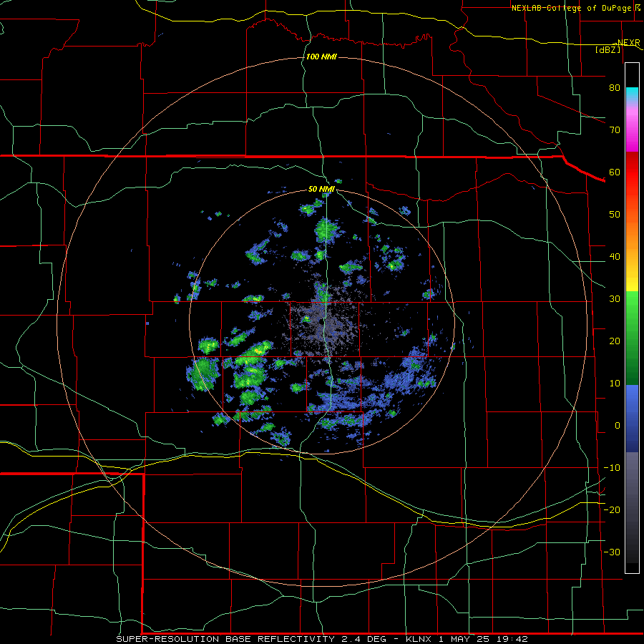Click the SUPER-RESOLUTION BASE REFLECTIVITY caption
Viewport: 644px width, 644px height.
point(225,639)
